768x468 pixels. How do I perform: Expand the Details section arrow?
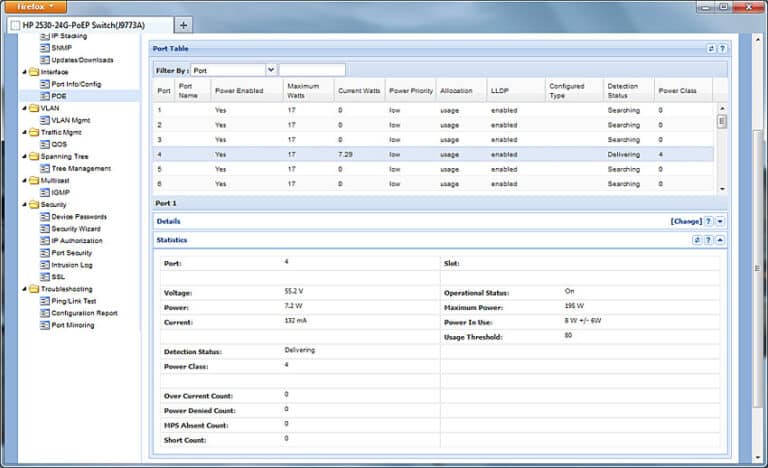(x=720, y=221)
